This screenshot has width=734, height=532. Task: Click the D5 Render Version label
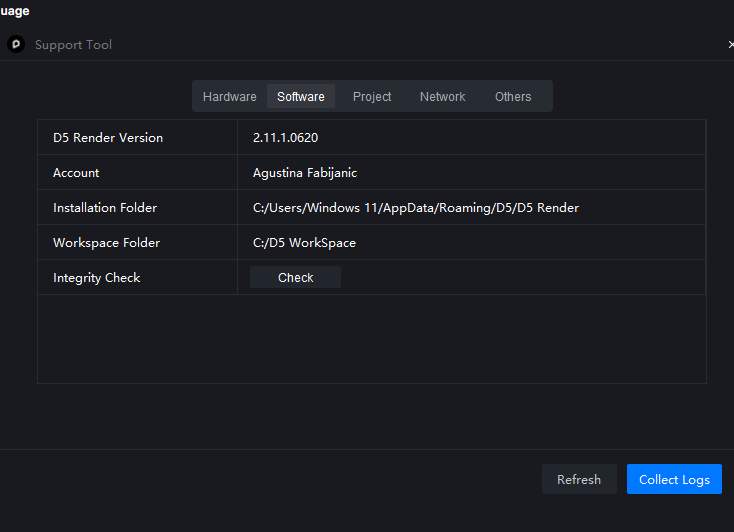click(x=108, y=138)
